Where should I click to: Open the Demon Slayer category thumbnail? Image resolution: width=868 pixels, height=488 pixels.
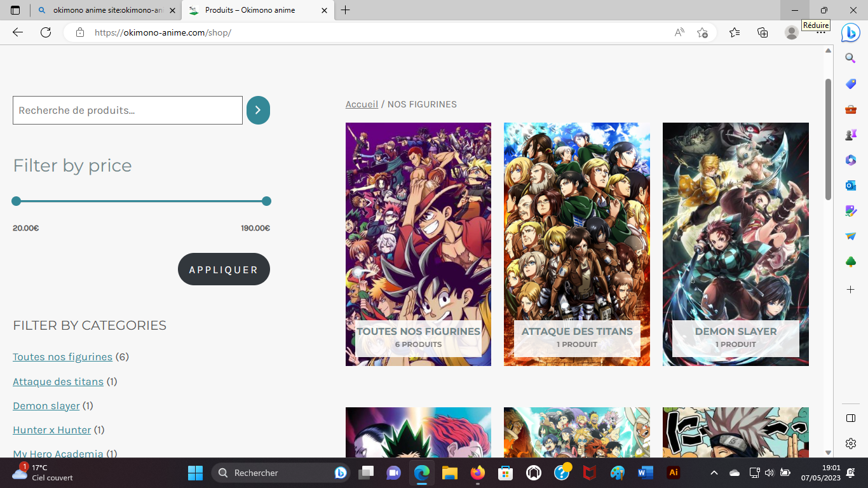click(x=735, y=244)
